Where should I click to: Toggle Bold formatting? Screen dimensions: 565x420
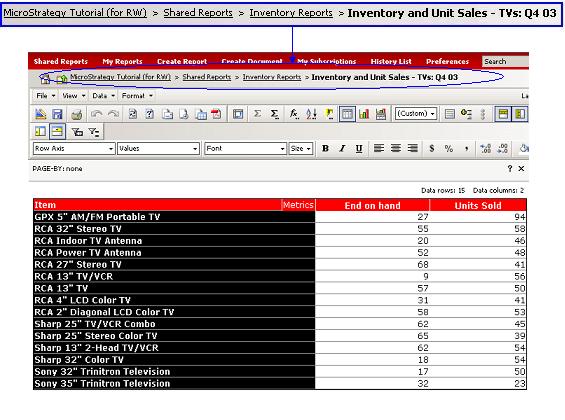[x=325, y=148]
